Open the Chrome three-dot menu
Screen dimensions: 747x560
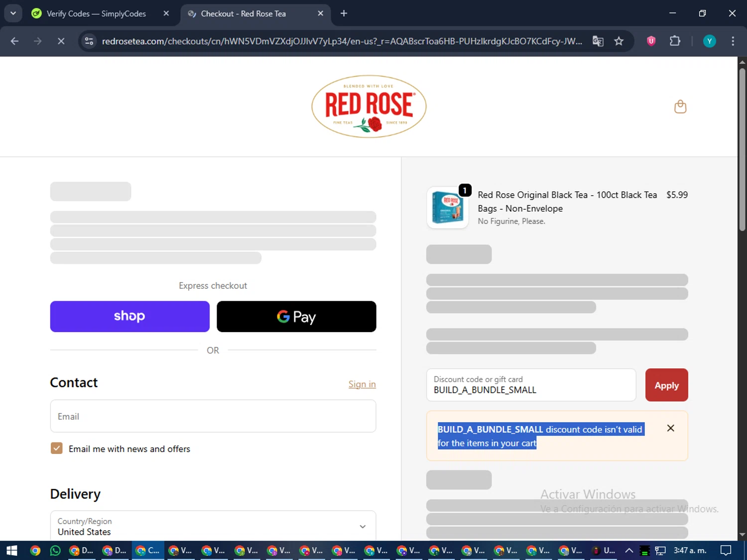(733, 41)
